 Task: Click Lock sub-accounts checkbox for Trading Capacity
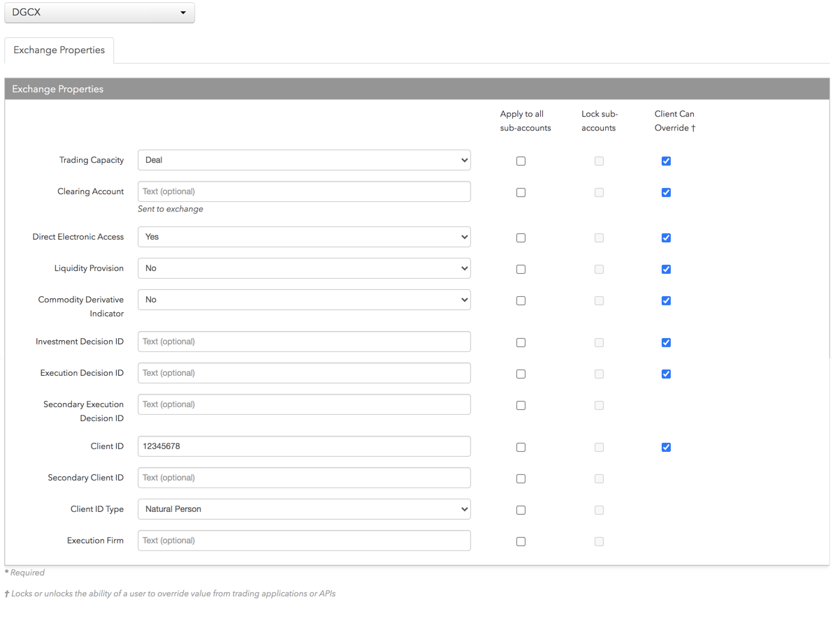599,161
